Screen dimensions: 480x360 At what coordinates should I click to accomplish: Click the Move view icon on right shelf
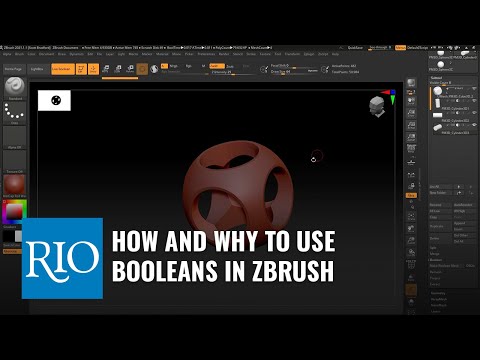[411, 229]
